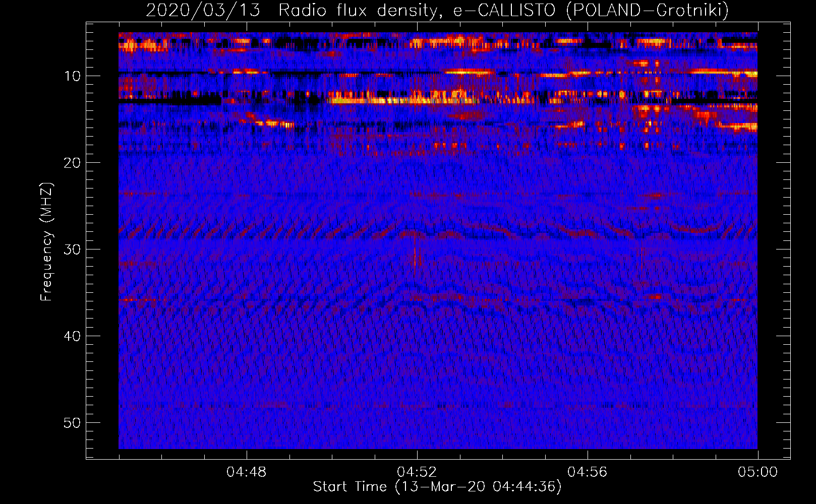This screenshot has height=504, width=816.
Task: Click the 10 MHz frequency tick label
Action: [73, 76]
